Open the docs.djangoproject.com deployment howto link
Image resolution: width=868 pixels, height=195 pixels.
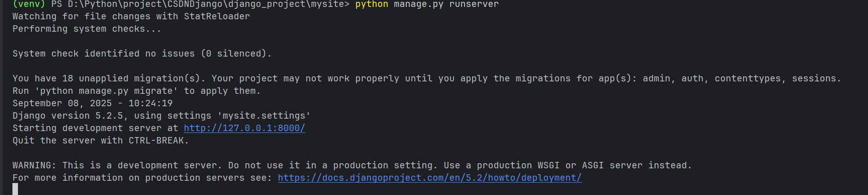coord(429,178)
